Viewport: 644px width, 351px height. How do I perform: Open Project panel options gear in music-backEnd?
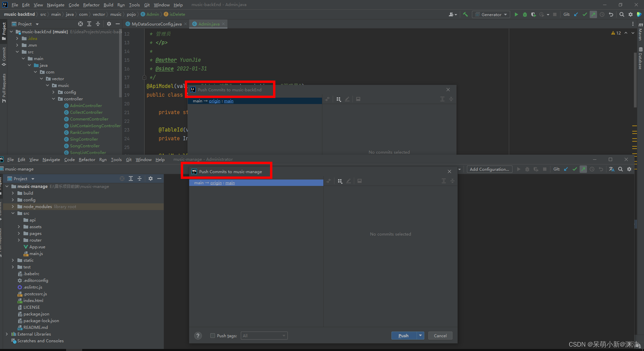coord(109,24)
